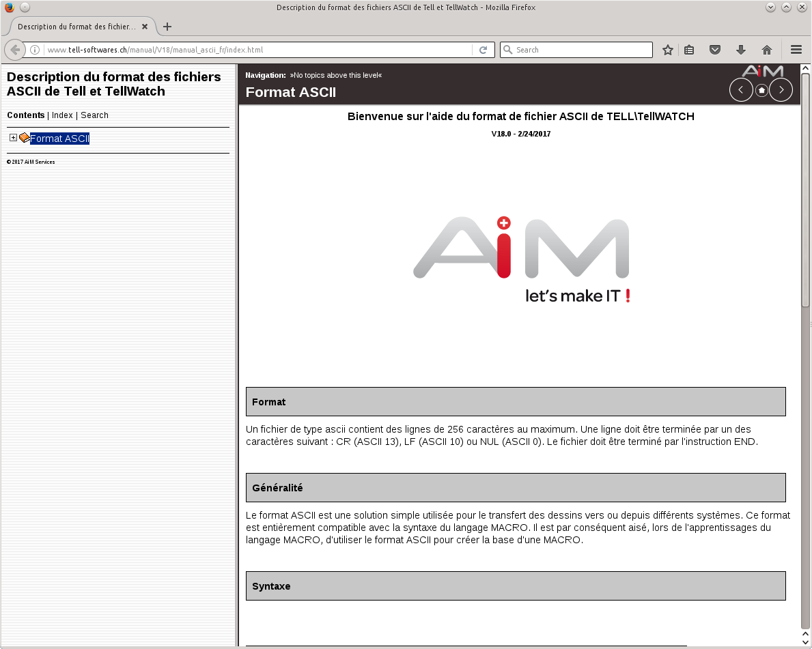Viewport: 812px width, 649px height.
Task: Go to the Firefox home page icon
Action: (767, 50)
